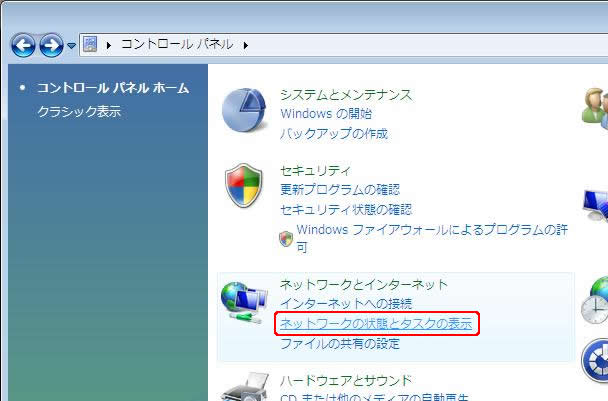
Task: Click the globe and clock icon
Action: (x=595, y=301)
